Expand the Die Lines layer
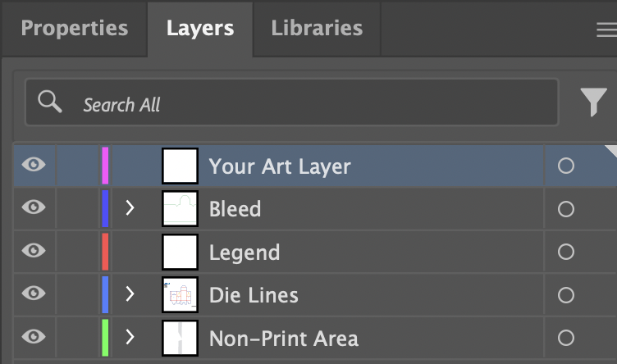Image resolution: width=617 pixels, height=364 pixels. click(x=130, y=294)
